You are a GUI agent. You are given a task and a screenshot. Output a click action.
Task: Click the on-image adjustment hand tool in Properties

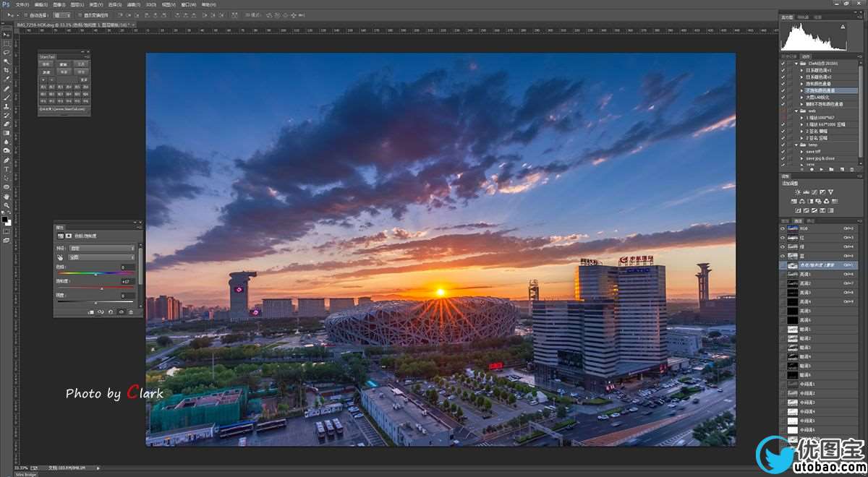(60, 257)
